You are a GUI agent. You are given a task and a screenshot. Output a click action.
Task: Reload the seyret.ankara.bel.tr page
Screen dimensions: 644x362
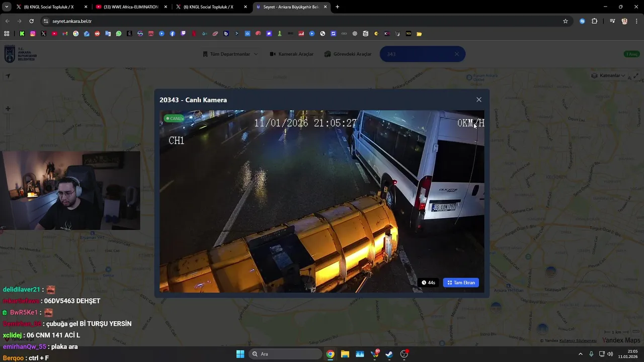click(31, 21)
